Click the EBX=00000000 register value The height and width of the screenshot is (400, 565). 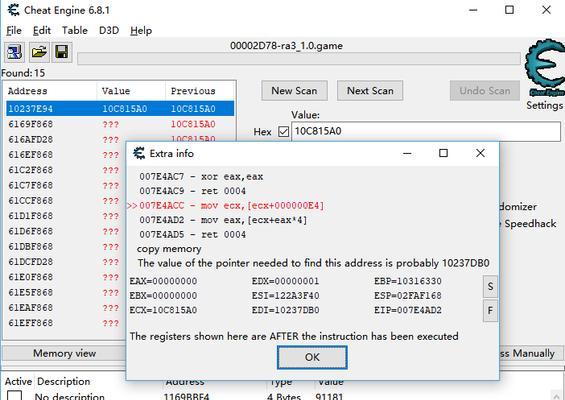(163, 295)
